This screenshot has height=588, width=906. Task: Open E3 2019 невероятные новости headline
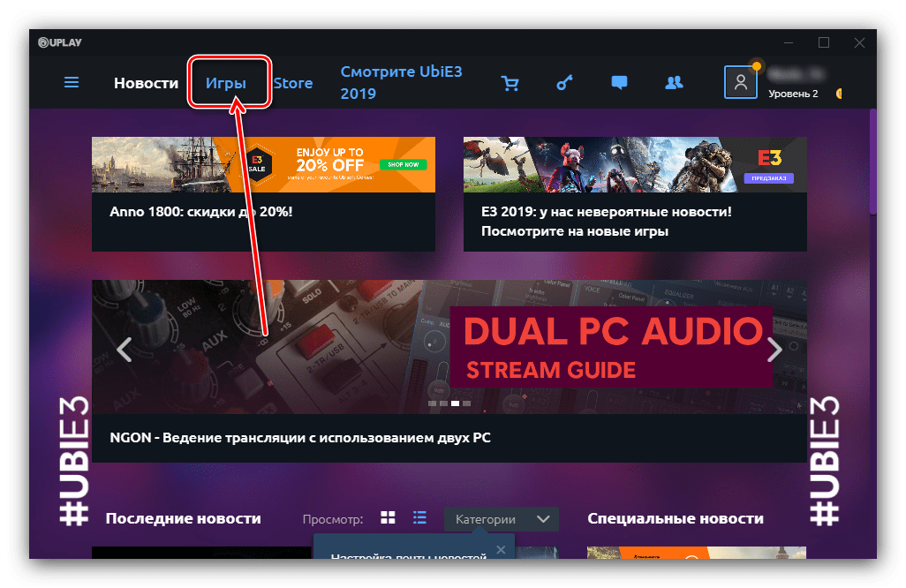[x=606, y=222]
